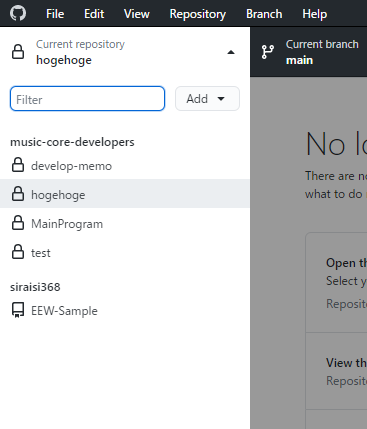Click the branch icon beside Current branch
Screen dimensions: 367x429
pyautogui.click(x=268, y=52)
